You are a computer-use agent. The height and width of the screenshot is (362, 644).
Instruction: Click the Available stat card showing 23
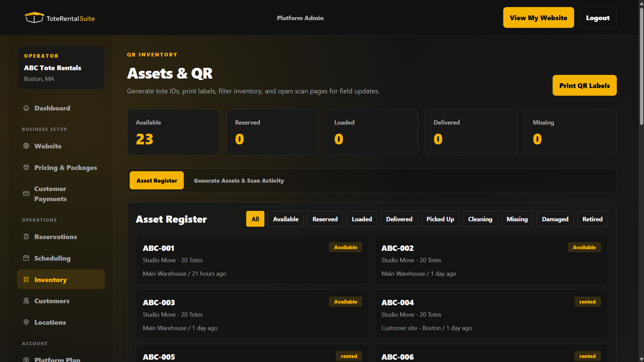tap(173, 132)
